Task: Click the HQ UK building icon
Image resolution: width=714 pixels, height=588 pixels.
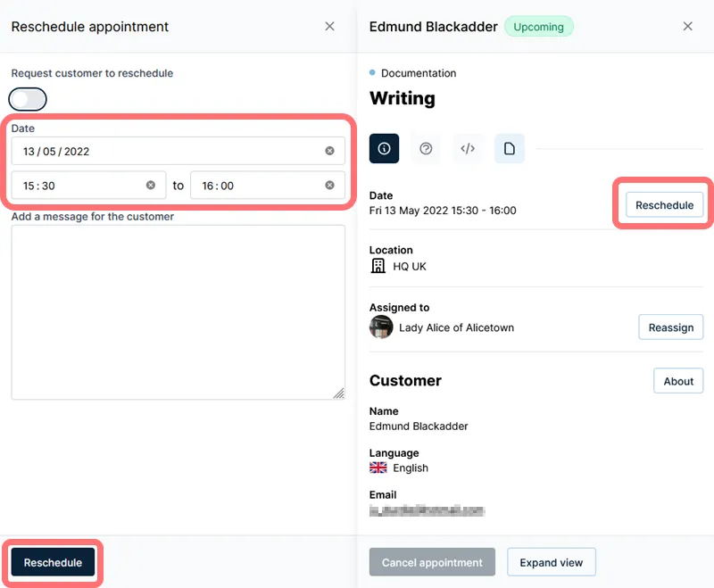Action: click(x=378, y=266)
